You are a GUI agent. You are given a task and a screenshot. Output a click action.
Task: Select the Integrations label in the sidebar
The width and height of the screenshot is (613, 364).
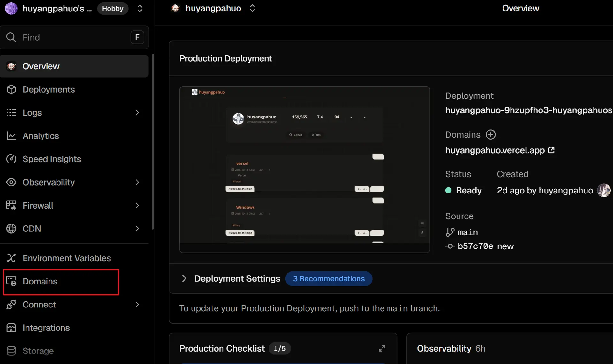pos(46,328)
